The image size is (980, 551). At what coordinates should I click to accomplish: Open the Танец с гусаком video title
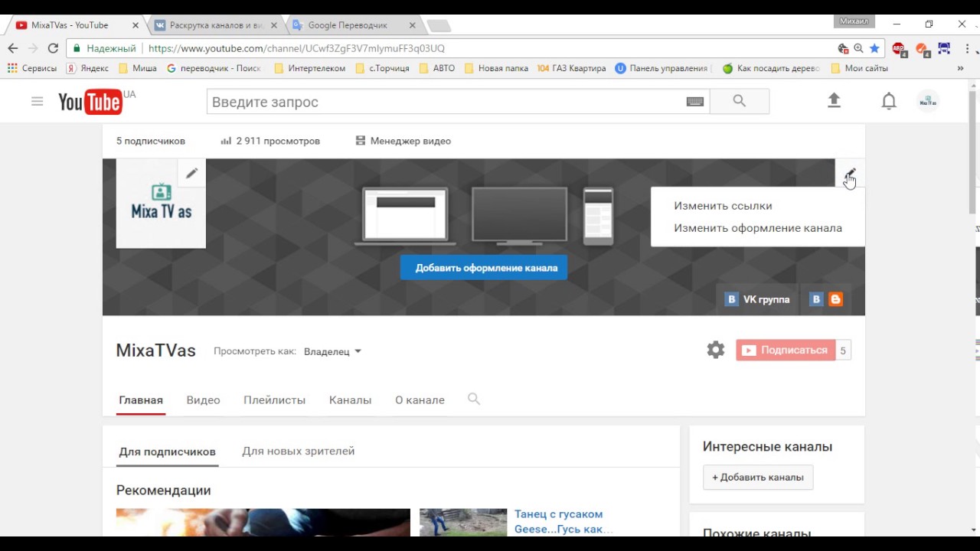[x=563, y=521]
